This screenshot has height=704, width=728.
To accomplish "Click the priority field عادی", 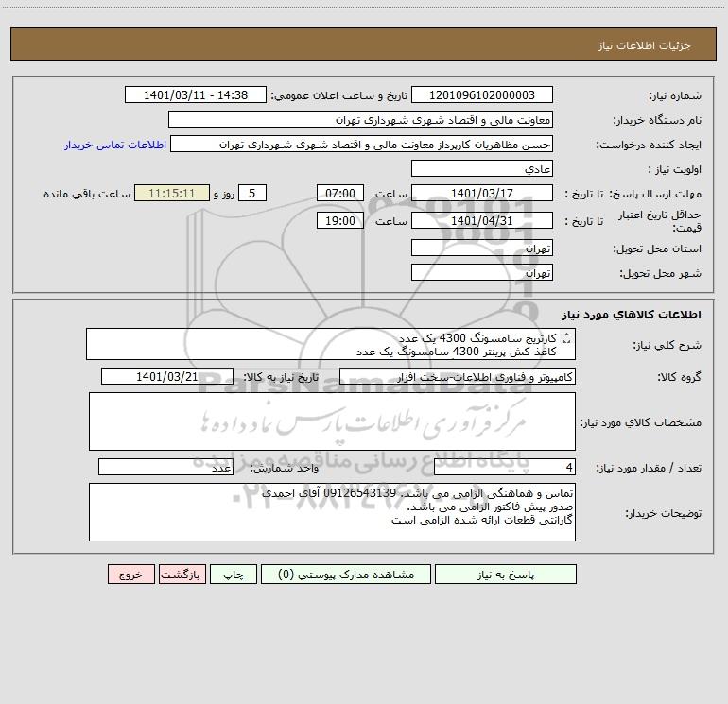I will click(x=482, y=168).
